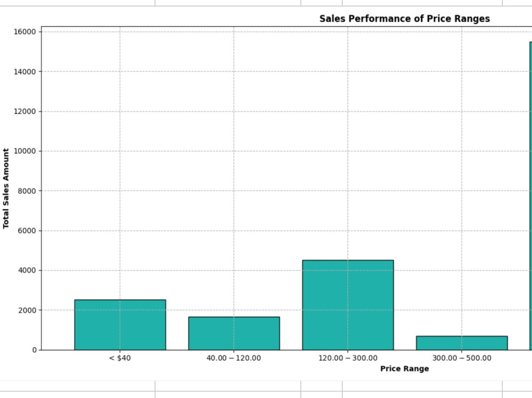Click the 'Price Range' x-axis label
The height and width of the screenshot is (398, 532).
coord(404,369)
